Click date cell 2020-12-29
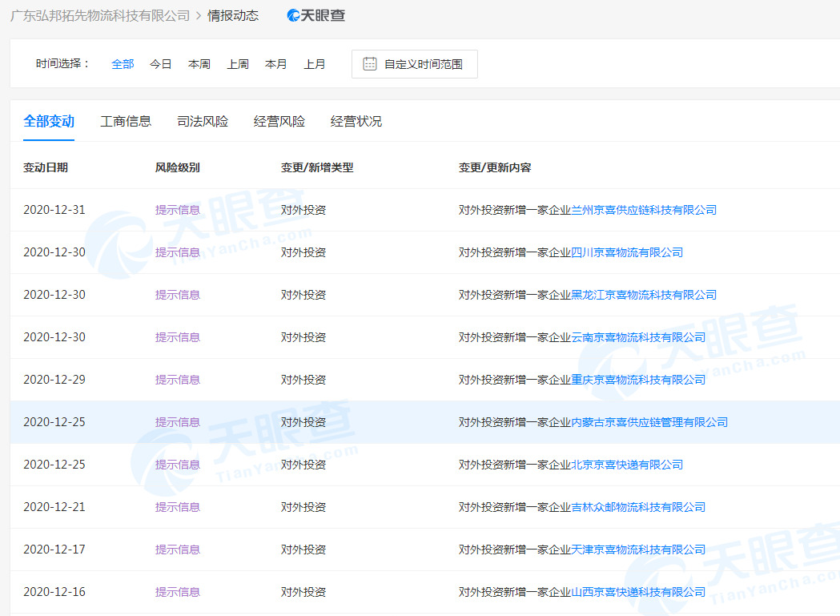 [54, 380]
